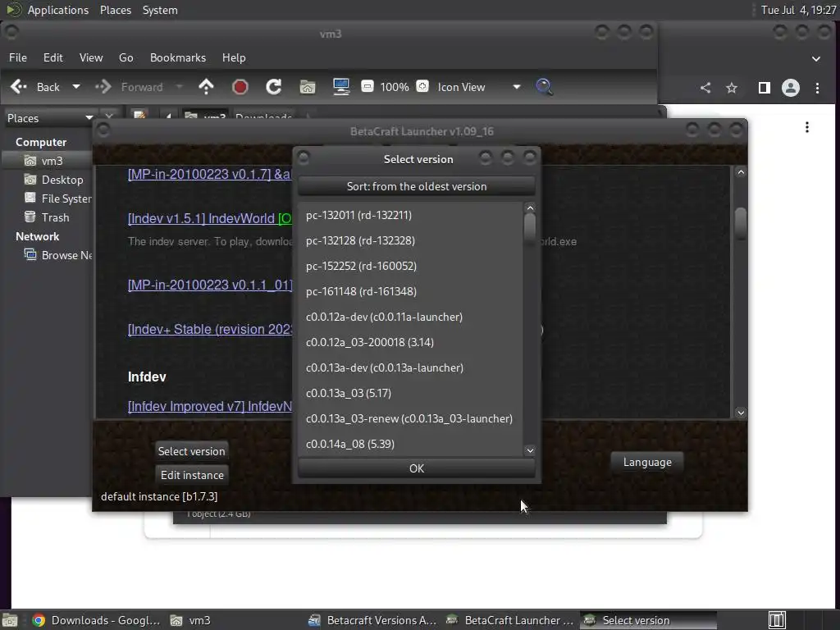Click launcher news scrollbar up arrow
Image resolution: width=840 pixels, height=630 pixels.
tap(741, 172)
